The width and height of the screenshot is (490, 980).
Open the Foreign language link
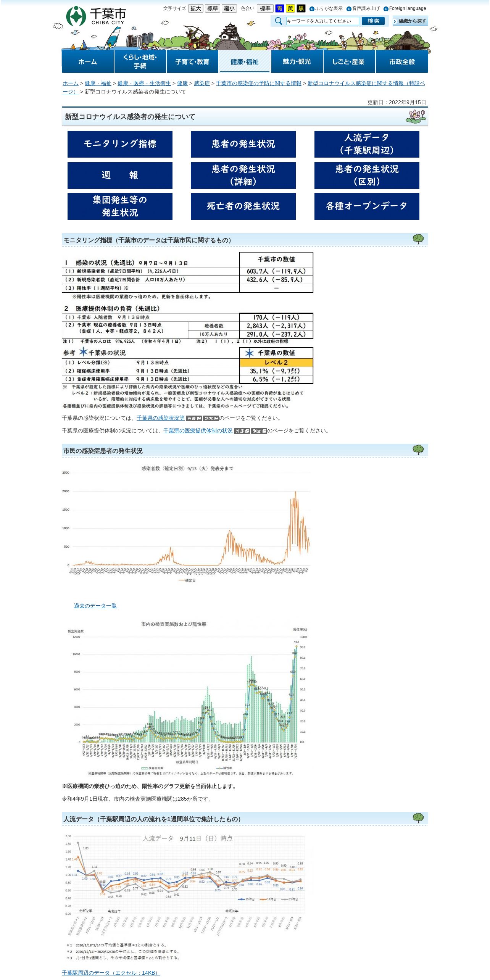pyautogui.click(x=405, y=8)
